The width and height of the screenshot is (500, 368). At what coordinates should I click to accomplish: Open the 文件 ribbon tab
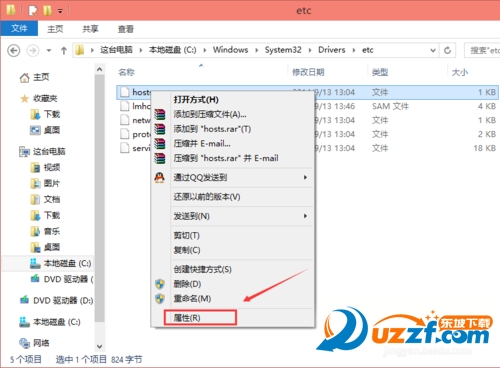coord(19,29)
